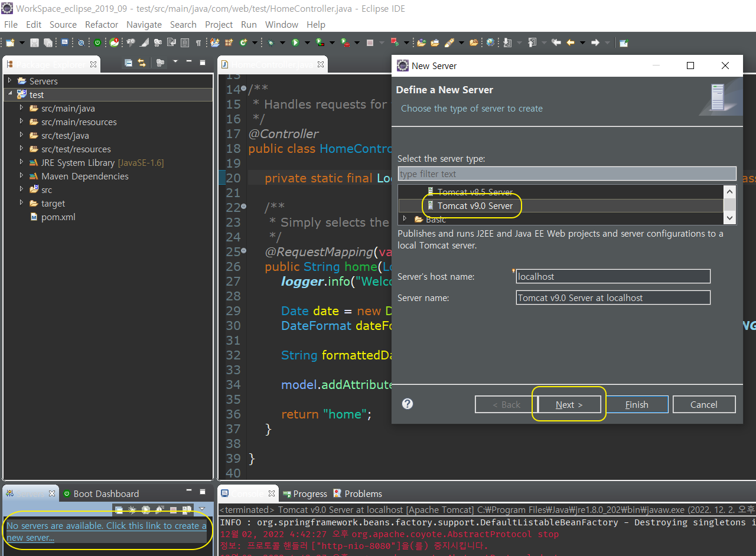
Task: Click the Spring icon with red badge
Action: click(x=114, y=42)
